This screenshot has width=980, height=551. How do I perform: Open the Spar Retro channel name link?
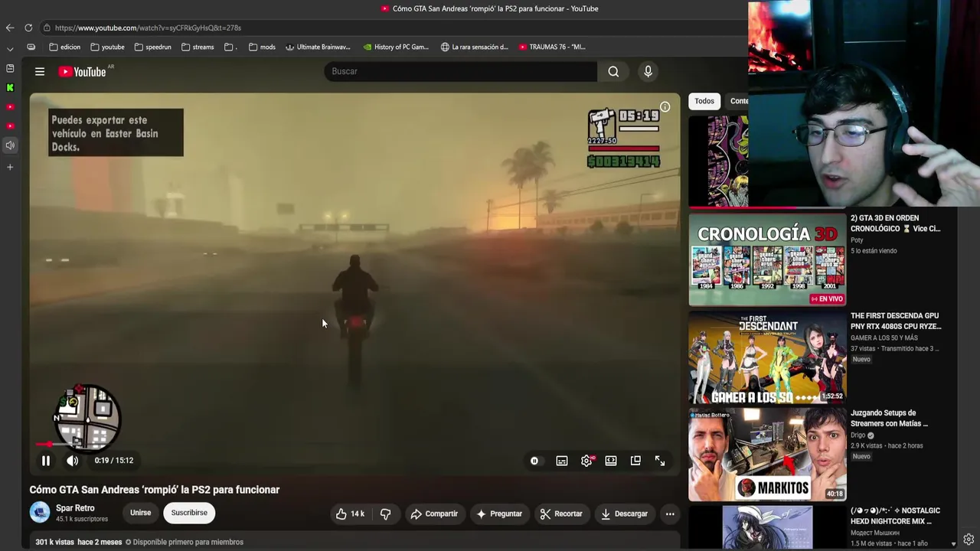(75, 508)
